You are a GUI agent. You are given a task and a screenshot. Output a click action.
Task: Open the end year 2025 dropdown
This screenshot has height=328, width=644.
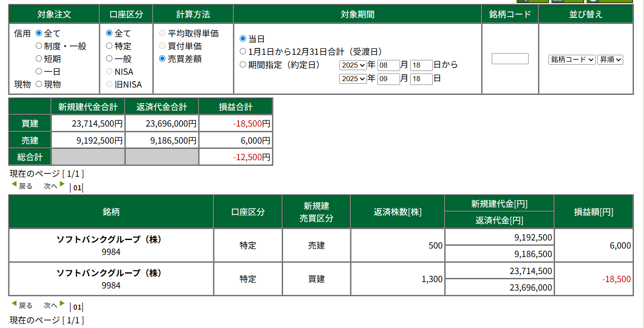click(x=353, y=79)
